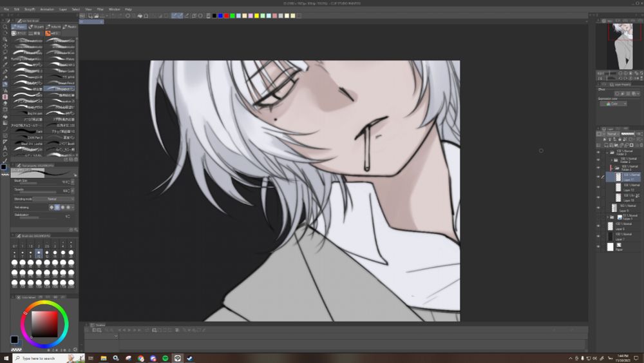Click the Fill icon in command bar
644x363 pixels.
[140, 15]
